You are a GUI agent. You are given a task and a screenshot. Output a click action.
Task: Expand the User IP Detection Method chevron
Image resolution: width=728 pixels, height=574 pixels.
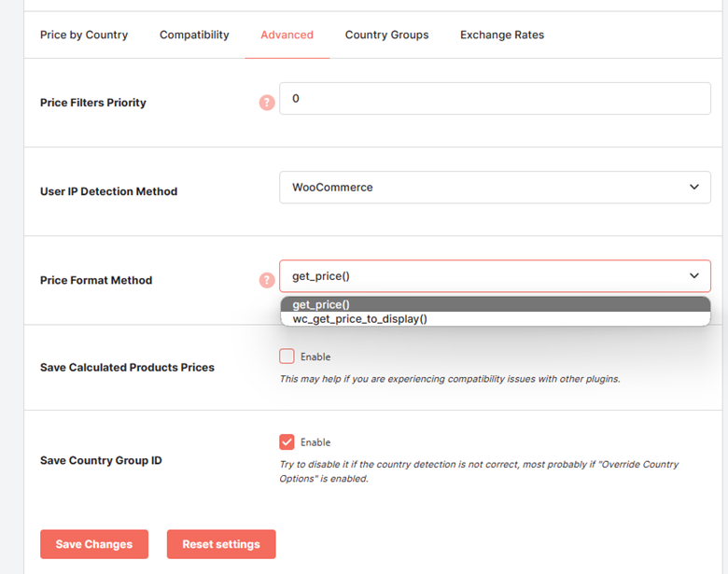pos(694,188)
